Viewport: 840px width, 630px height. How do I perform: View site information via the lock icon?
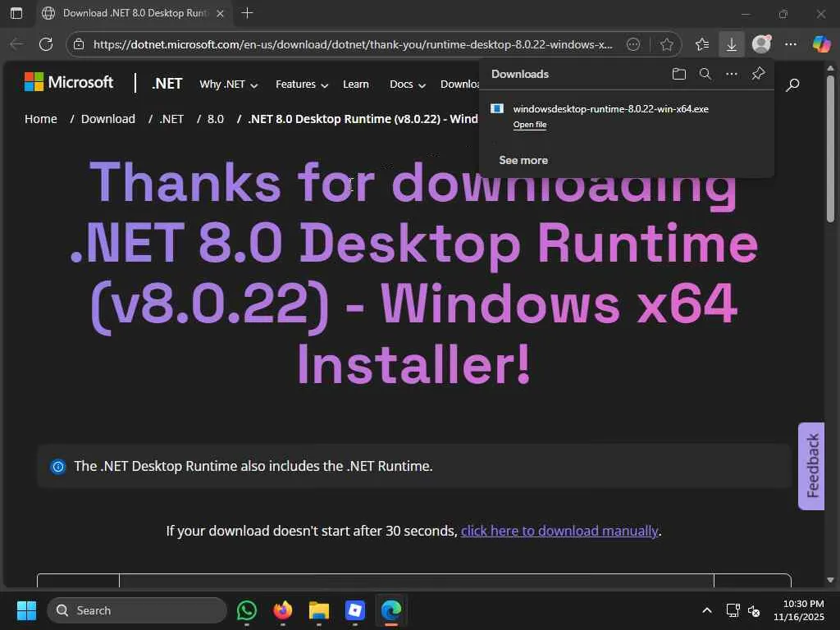click(x=79, y=44)
